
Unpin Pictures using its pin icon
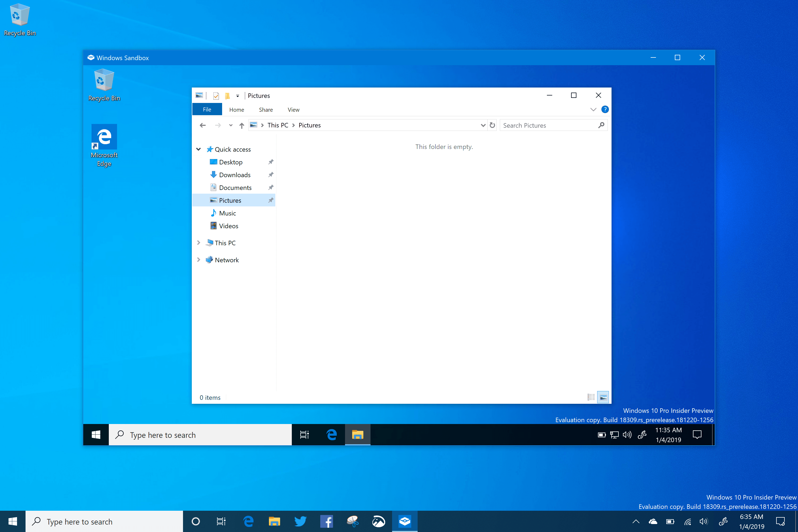pyautogui.click(x=271, y=200)
